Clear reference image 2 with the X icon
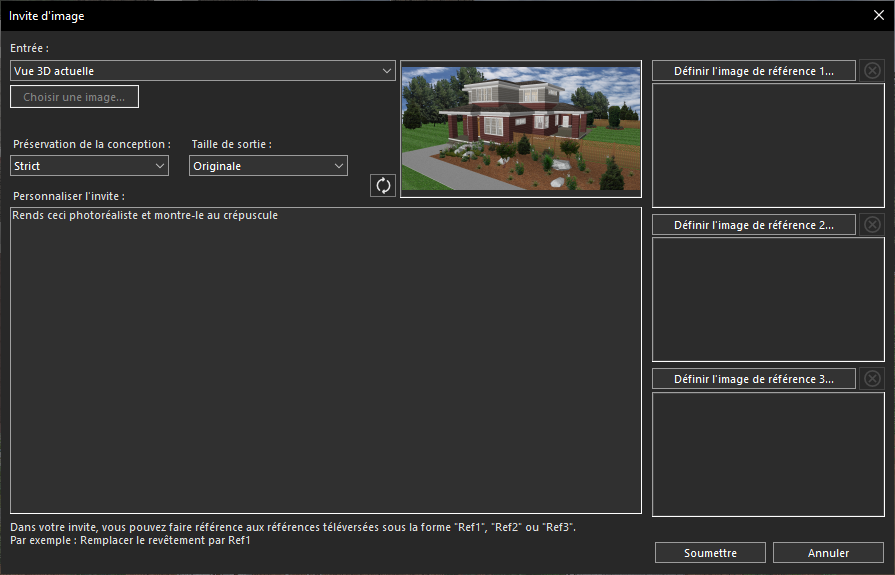895x575 pixels. [x=872, y=224]
